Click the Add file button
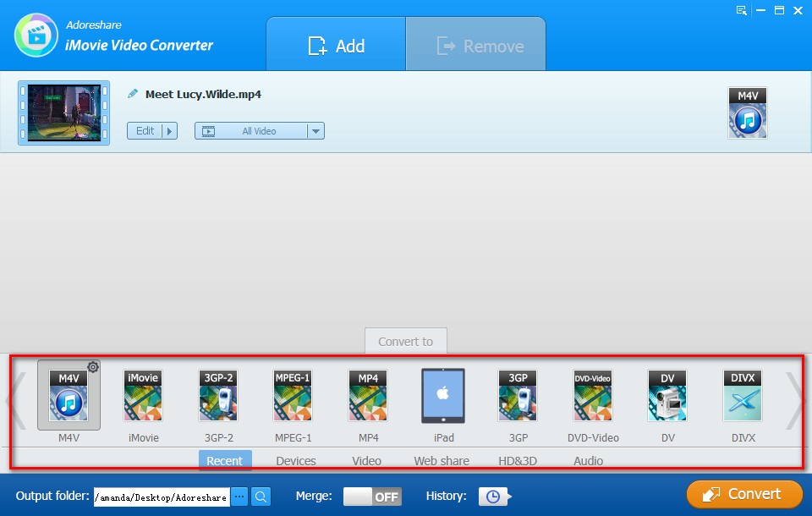The image size is (812, 516). tap(336, 46)
